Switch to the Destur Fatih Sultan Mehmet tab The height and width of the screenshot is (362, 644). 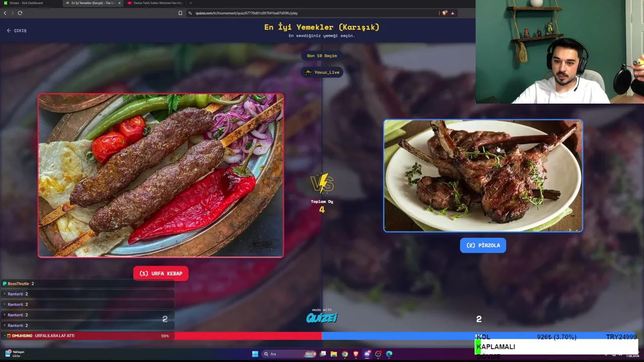155,3
